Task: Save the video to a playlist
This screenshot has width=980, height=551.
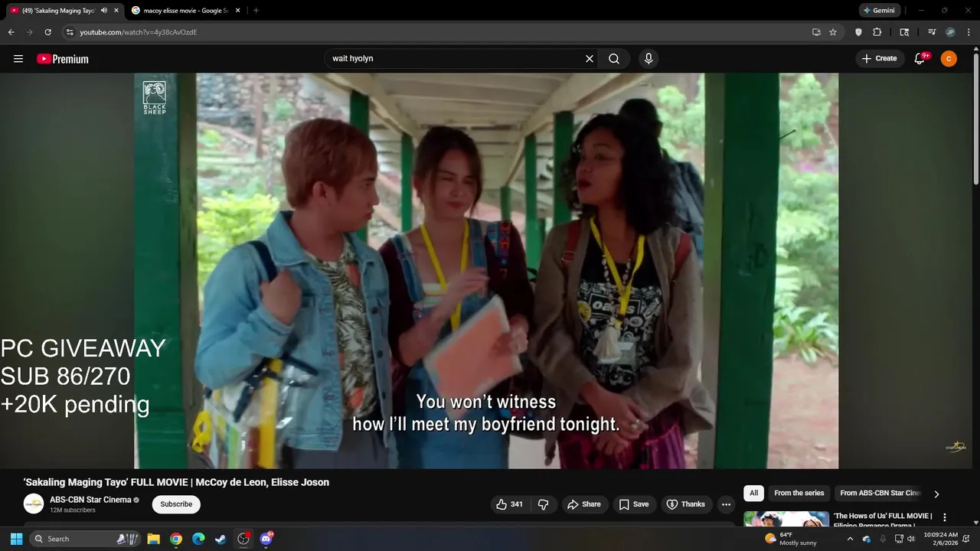Action: [634, 504]
